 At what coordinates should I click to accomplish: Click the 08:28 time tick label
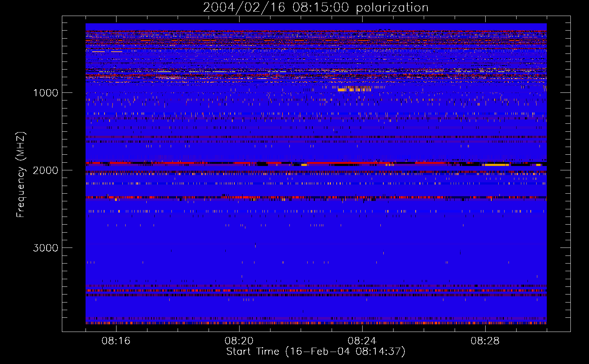pos(485,341)
